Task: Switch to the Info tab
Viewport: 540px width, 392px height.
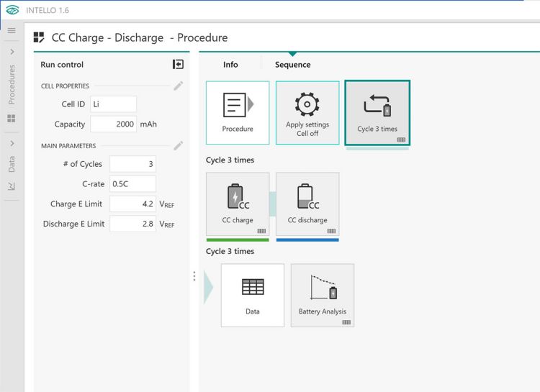Action: (x=230, y=65)
